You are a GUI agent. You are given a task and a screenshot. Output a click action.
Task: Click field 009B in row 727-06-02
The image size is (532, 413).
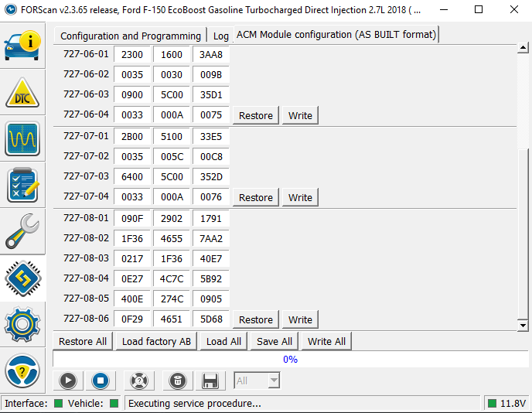[x=210, y=75]
